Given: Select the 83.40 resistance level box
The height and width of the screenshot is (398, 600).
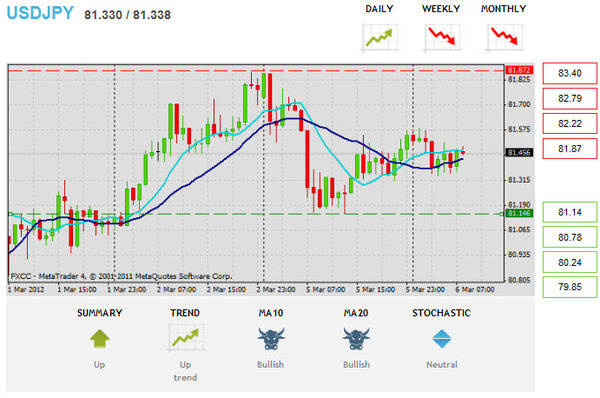Looking at the screenshot, I should [x=570, y=73].
